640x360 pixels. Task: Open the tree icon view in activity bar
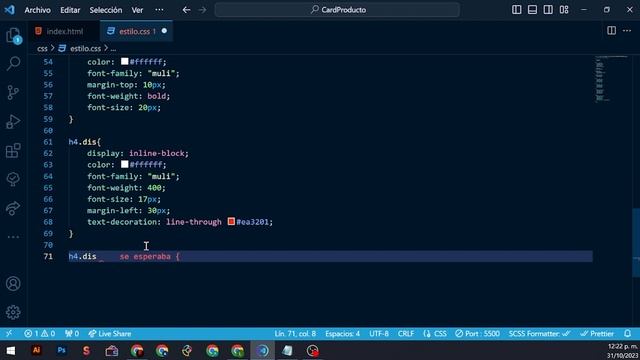[x=13, y=179]
